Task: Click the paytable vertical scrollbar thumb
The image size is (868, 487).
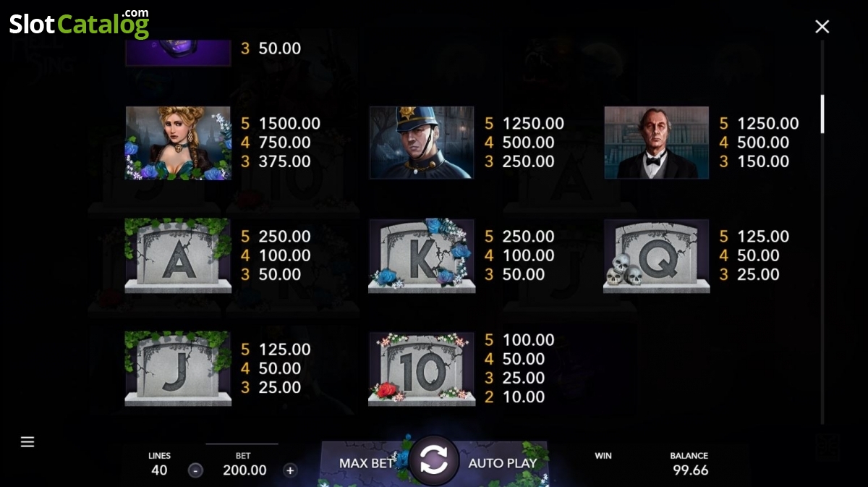Action: 822,114
